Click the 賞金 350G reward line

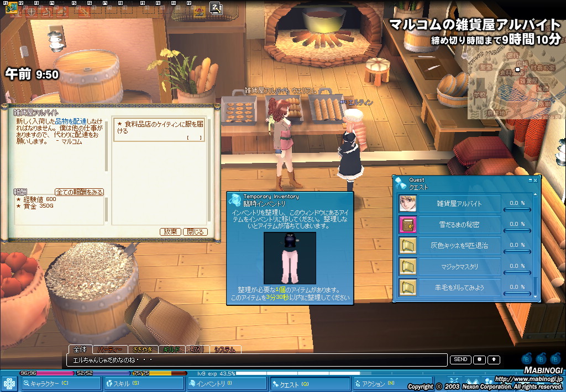tap(35, 206)
